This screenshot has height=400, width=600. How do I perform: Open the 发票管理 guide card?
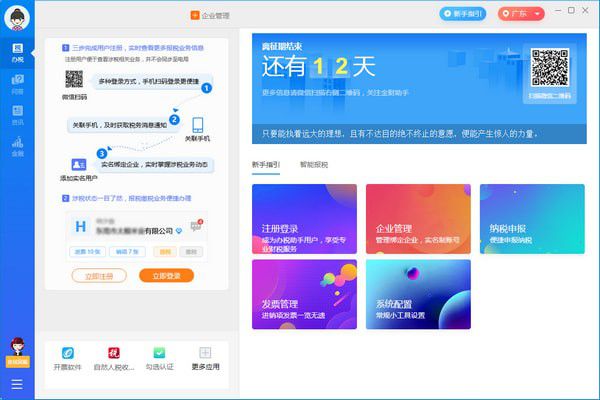(304, 294)
